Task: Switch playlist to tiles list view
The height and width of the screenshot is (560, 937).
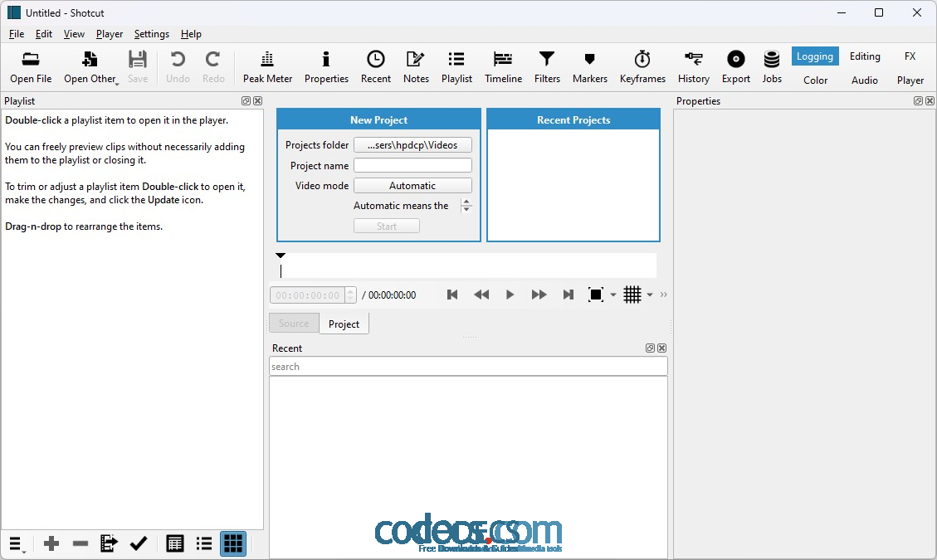Action: (x=204, y=543)
